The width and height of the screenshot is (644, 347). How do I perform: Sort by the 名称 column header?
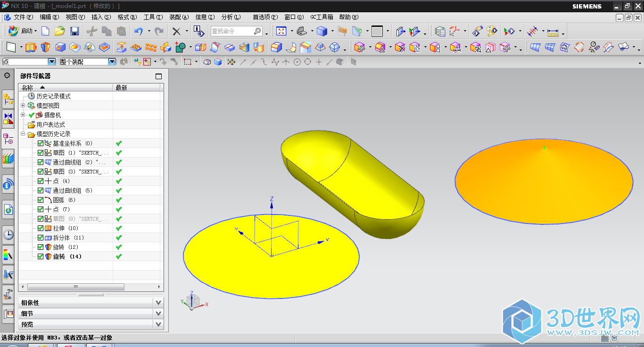click(x=66, y=88)
